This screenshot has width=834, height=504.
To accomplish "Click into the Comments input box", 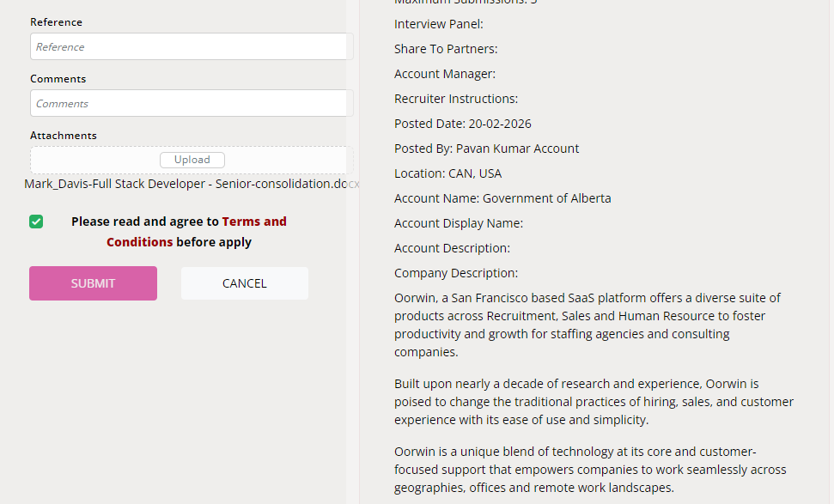I will click(x=191, y=103).
